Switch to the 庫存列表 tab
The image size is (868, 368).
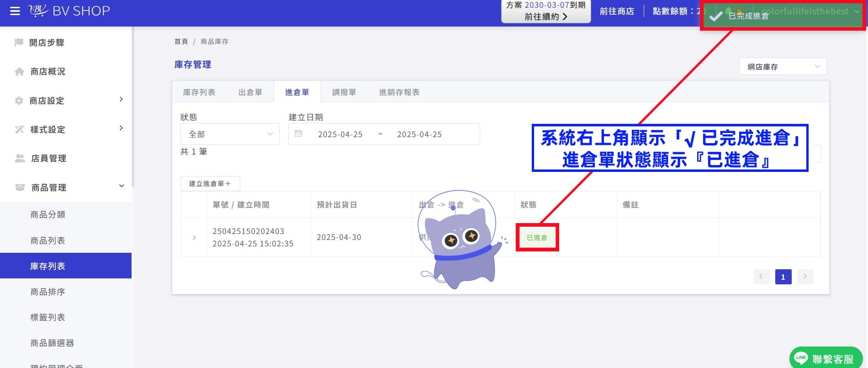(199, 92)
